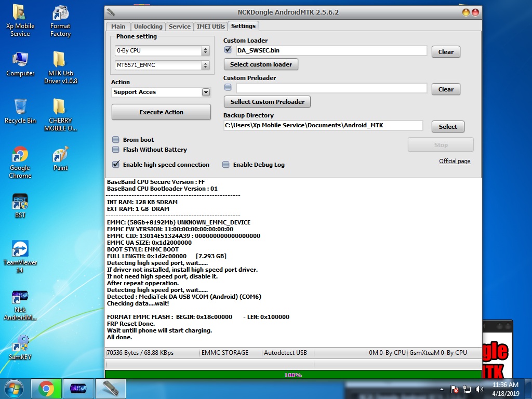The height and width of the screenshot is (399, 532).
Task: Open the 0-By CPU phone setting dropdown
Action: point(162,50)
